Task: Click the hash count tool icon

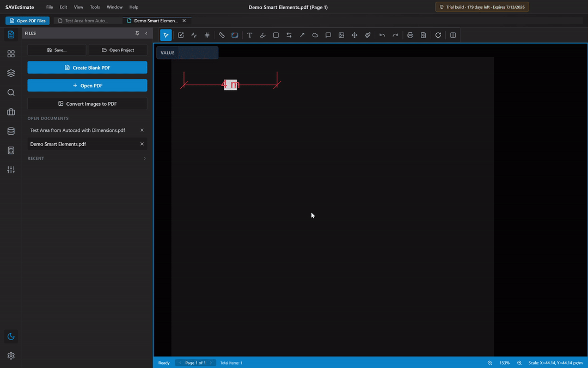Action: (x=207, y=35)
